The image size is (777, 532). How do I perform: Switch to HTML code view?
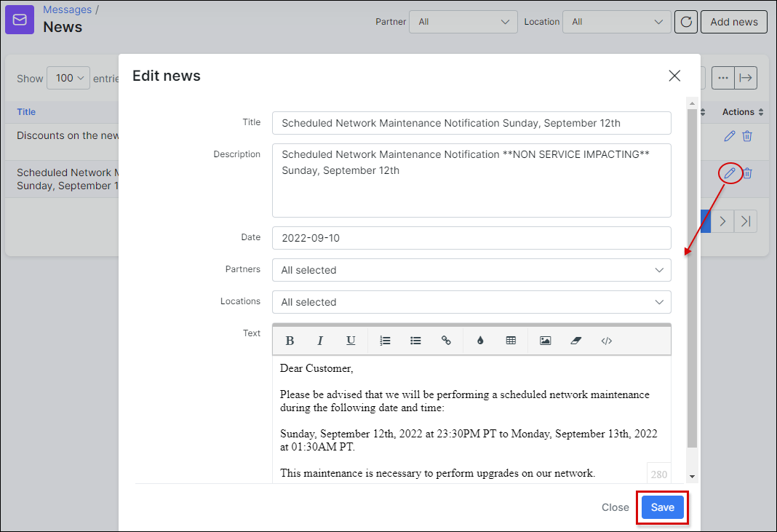[x=607, y=341]
